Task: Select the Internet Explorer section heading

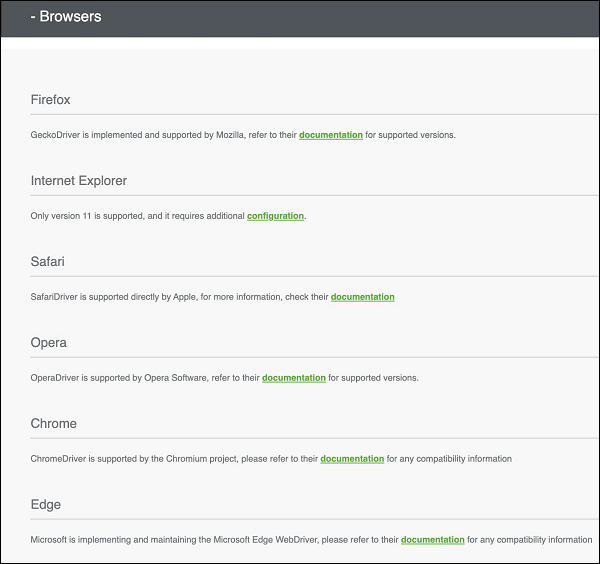Action: point(79,181)
